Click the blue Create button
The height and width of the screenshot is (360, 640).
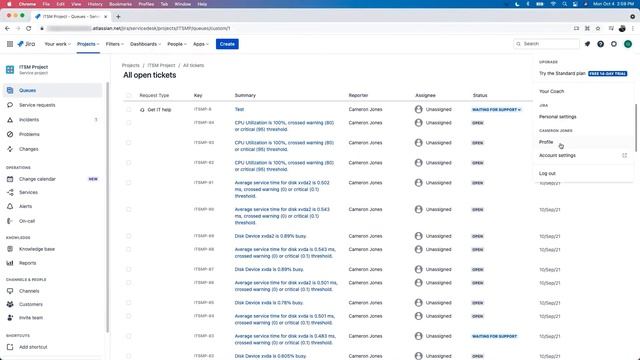click(x=227, y=44)
